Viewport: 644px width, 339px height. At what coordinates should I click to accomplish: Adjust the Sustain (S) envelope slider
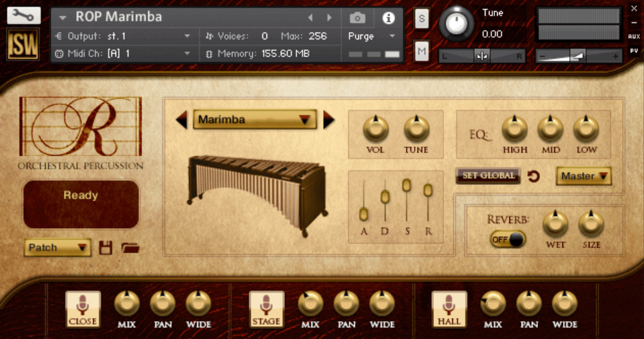[x=406, y=185]
